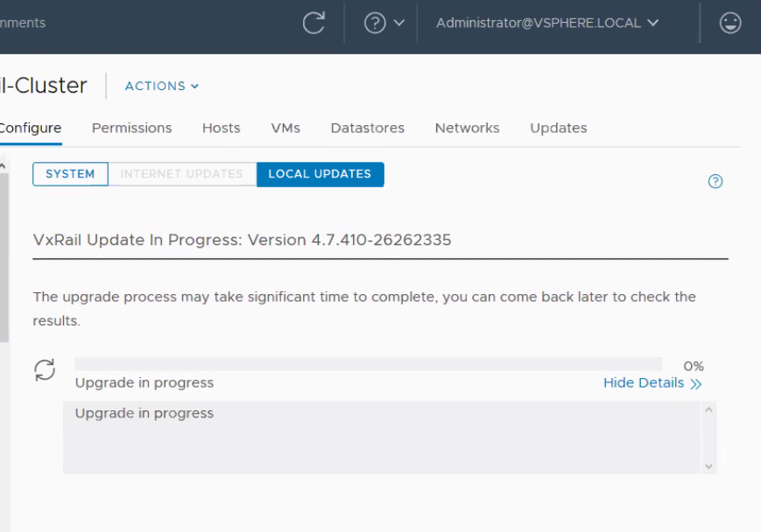Screen dimensions: 761x532
Task: Click the double chevron next to Hide Details
Action: 696,383
